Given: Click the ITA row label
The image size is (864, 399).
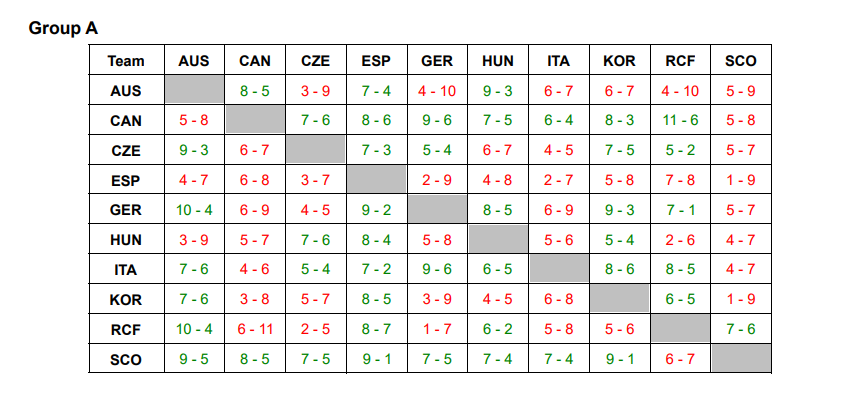Looking at the screenshot, I should [126, 270].
